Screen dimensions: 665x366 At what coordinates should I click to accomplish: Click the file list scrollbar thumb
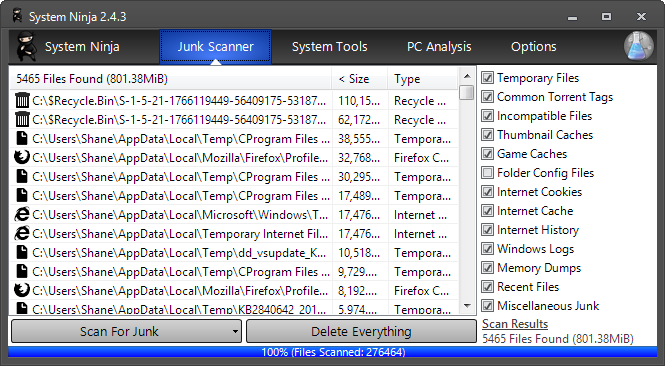467,92
